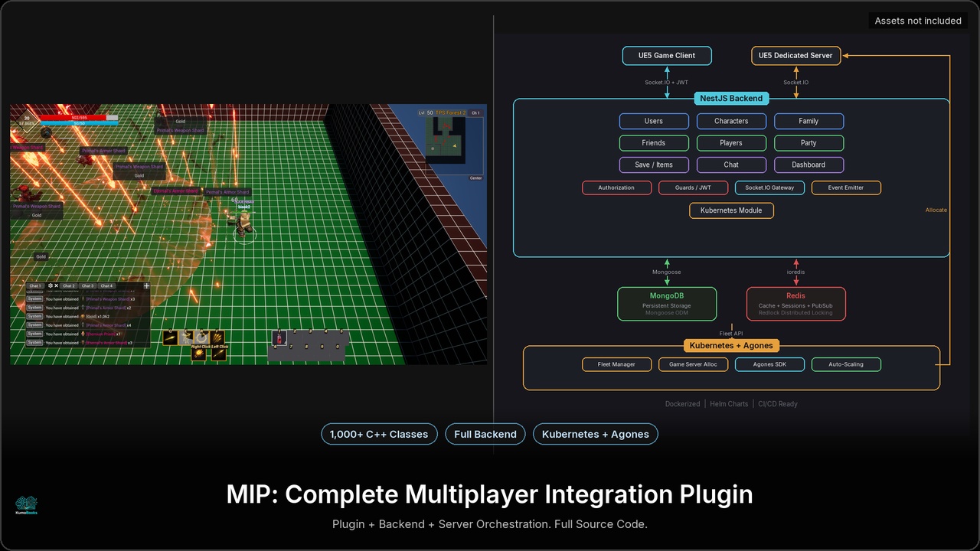Image resolution: width=980 pixels, height=551 pixels.
Task: Open chat settings gear icon
Action: 51,285
